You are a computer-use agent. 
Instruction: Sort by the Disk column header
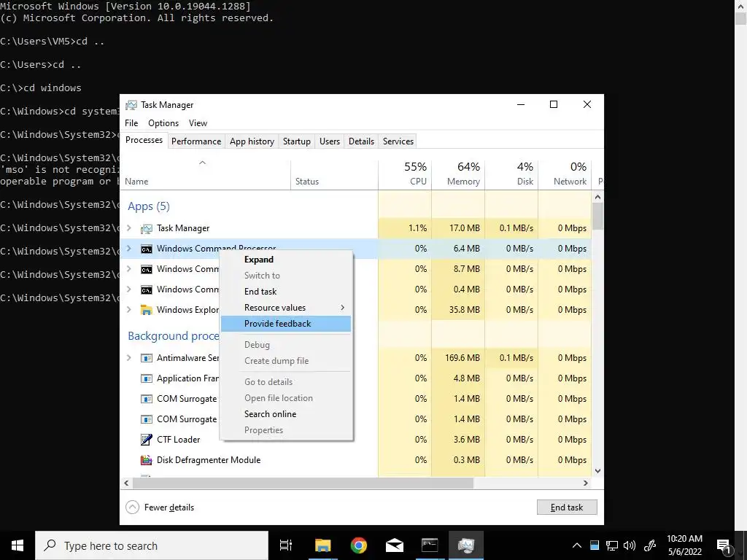coord(511,174)
